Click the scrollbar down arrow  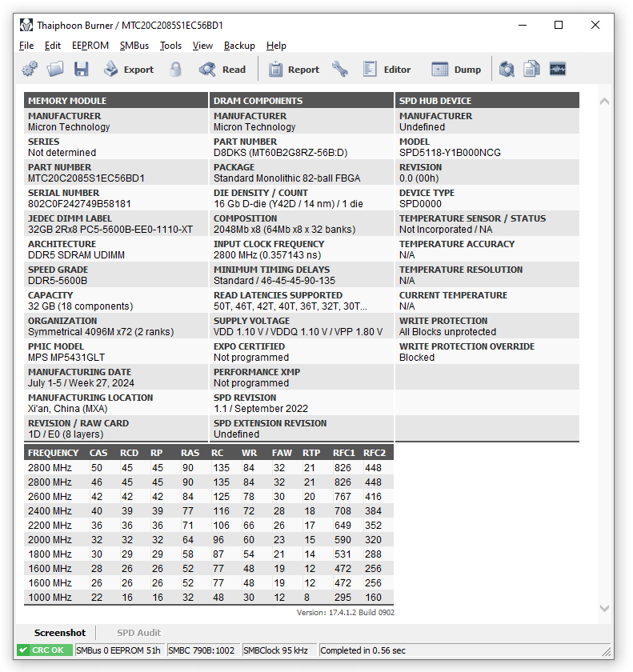(604, 608)
